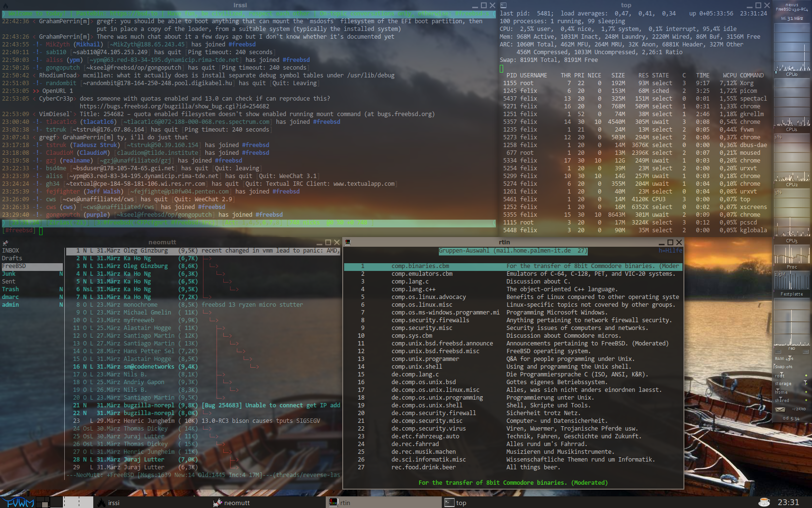The height and width of the screenshot is (508, 812).
Task: Select message 8 'freebsd 13 ryzen micro stutter'
Action: (x=203, y=305)
